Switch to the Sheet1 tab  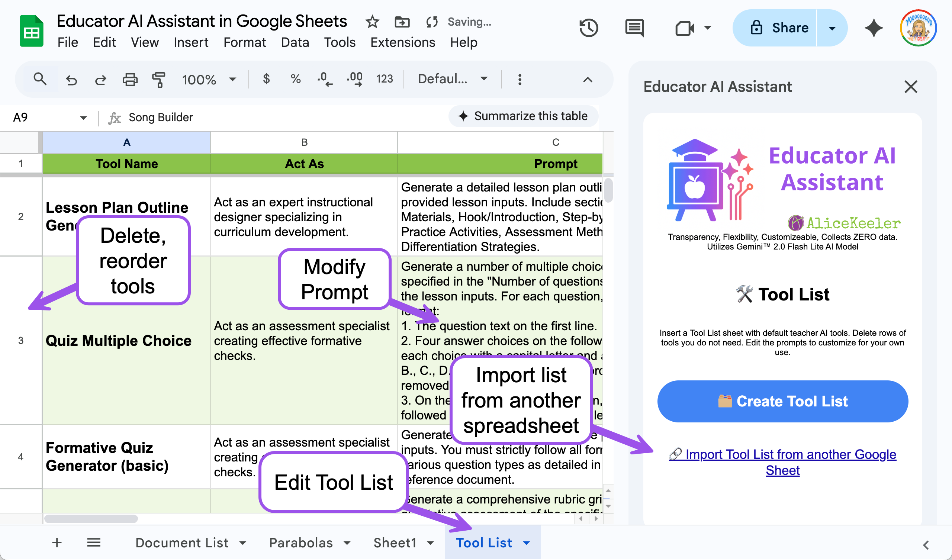click(395, 543)
